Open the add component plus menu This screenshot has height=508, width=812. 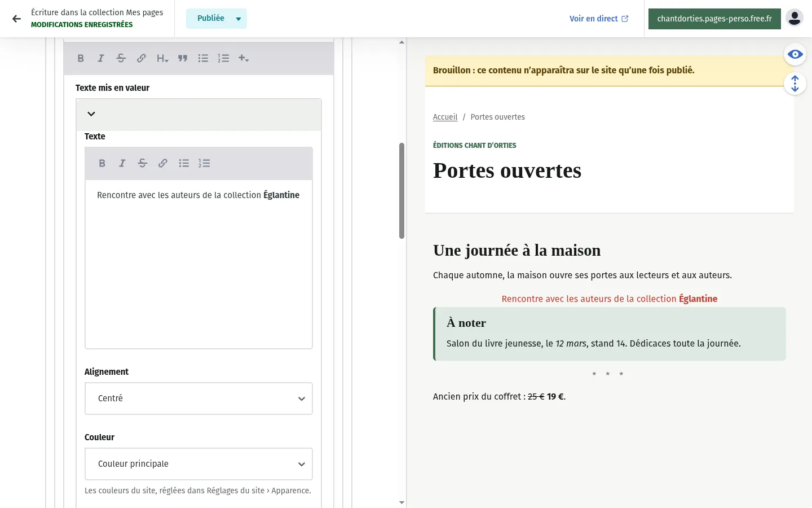click(244, 58)
